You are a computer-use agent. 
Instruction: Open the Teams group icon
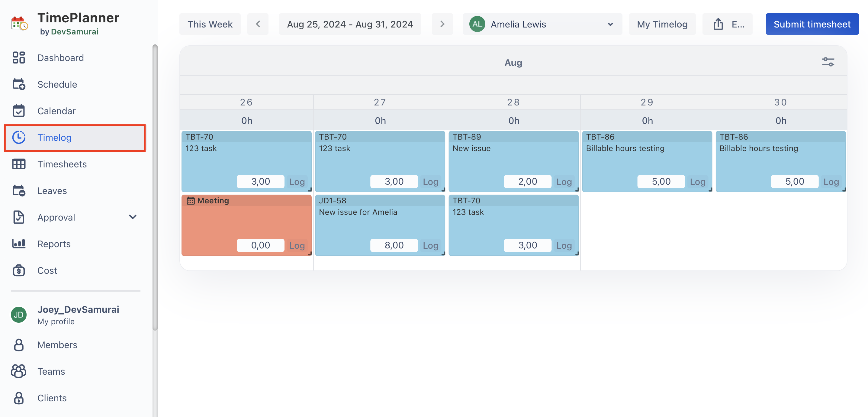18,371
